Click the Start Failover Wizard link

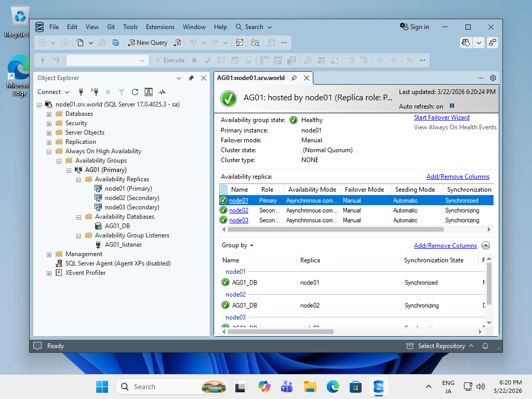442,117
